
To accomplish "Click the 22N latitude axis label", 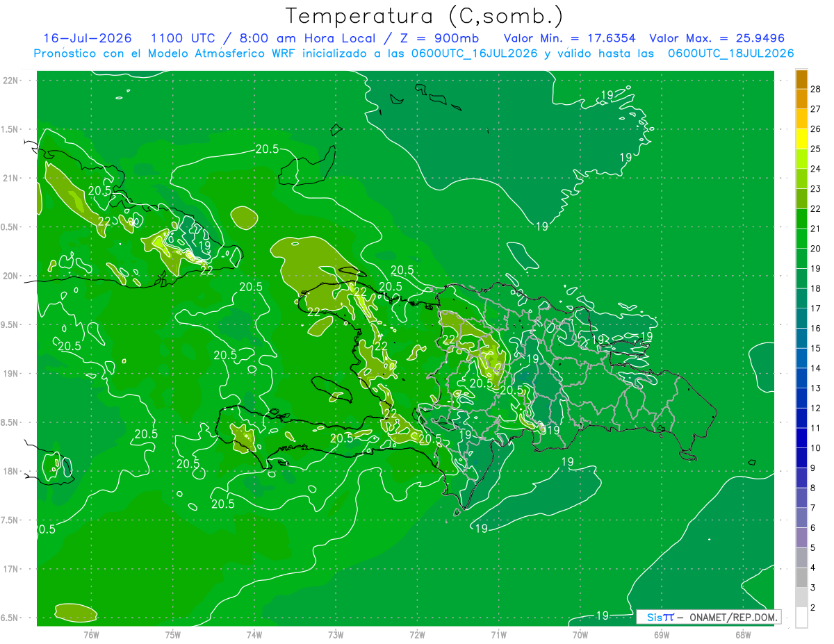I will coord(11,80).
